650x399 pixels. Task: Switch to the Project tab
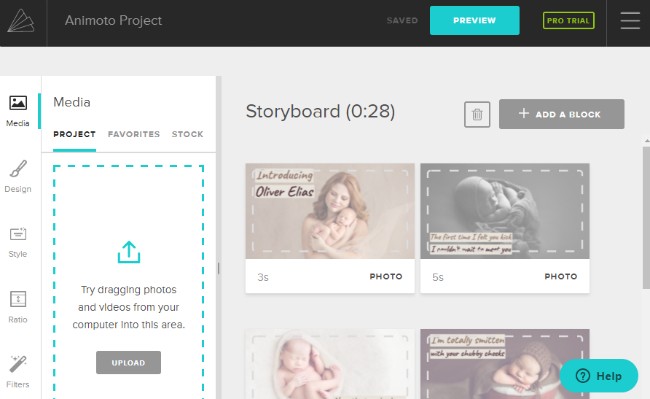click(x=75, y=134)
